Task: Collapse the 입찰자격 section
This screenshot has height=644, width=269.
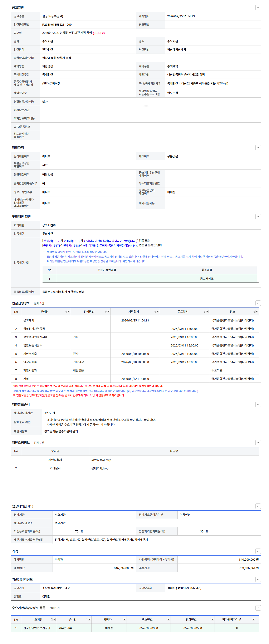Action: (x=258, y=147)
